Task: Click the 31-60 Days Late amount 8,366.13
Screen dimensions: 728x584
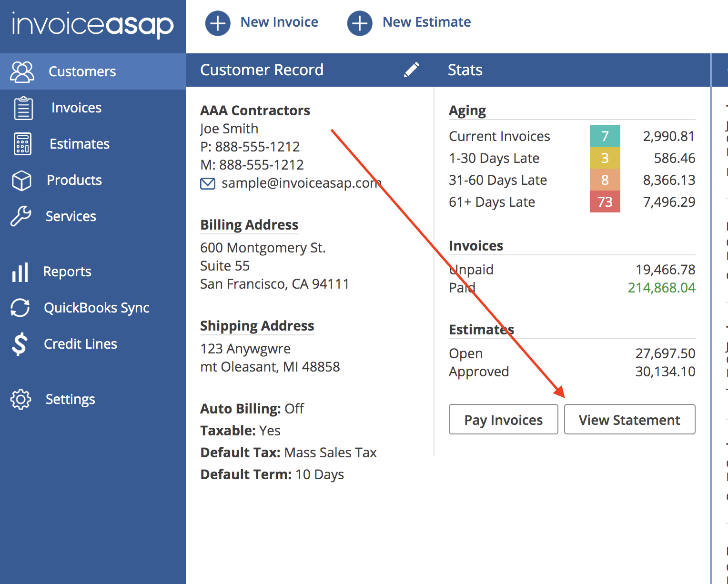Action: 669,180
